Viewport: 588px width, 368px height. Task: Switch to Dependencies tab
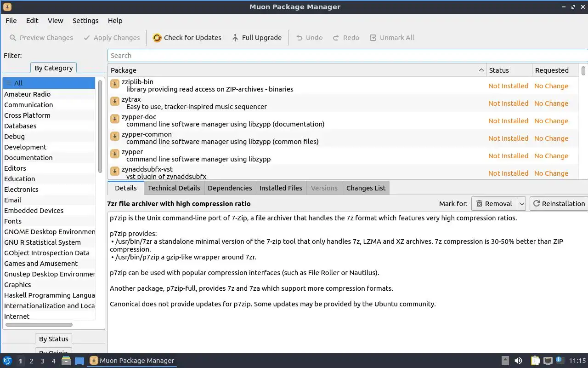click(x=230, y=188)
